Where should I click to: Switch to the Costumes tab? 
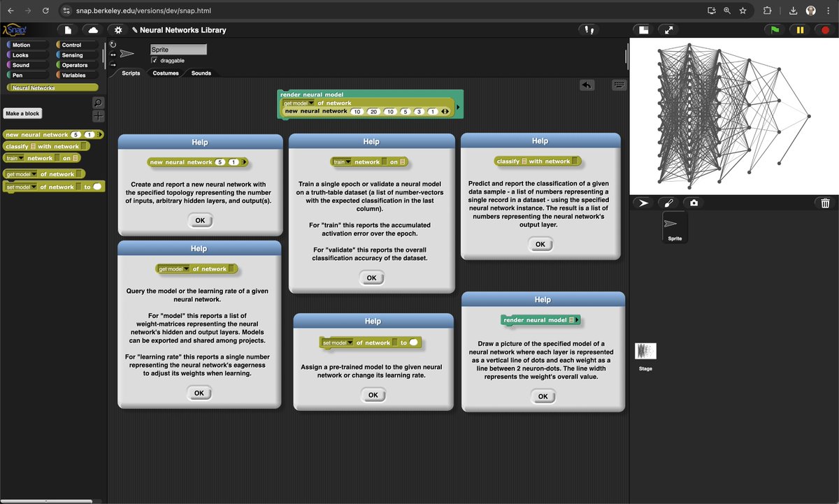click(x=166, y=73)
